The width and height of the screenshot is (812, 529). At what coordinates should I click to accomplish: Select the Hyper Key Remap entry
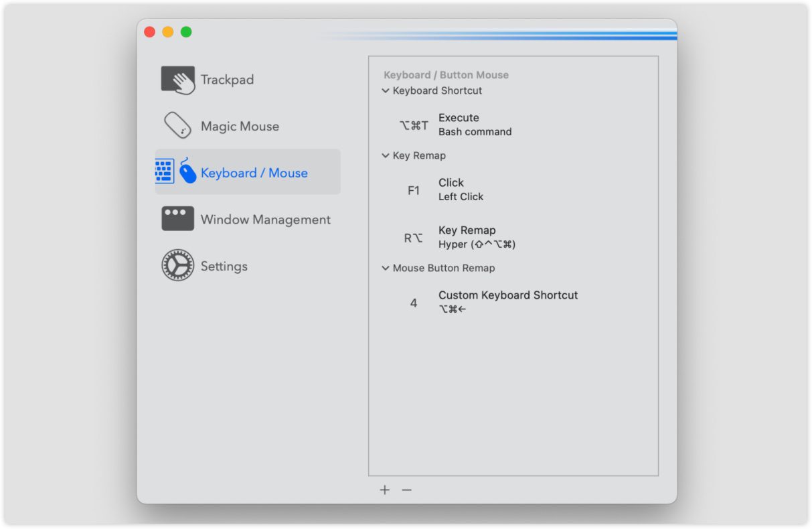(477, 237)
